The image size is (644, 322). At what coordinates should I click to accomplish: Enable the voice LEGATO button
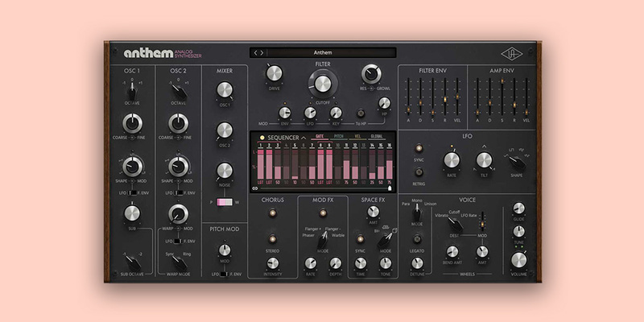(416, 239)
